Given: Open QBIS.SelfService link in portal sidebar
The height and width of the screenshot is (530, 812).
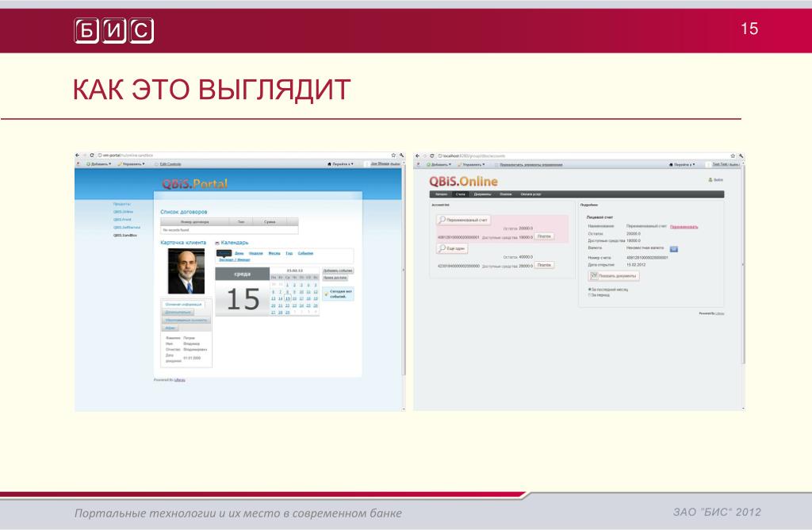Looking at the screenshot, I should pyautogui.click(x=127, y=228).
